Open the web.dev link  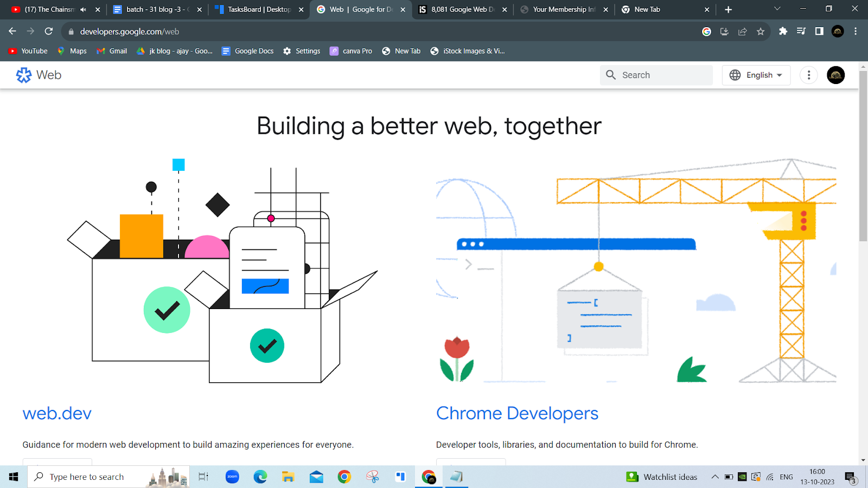pos(57,413)
